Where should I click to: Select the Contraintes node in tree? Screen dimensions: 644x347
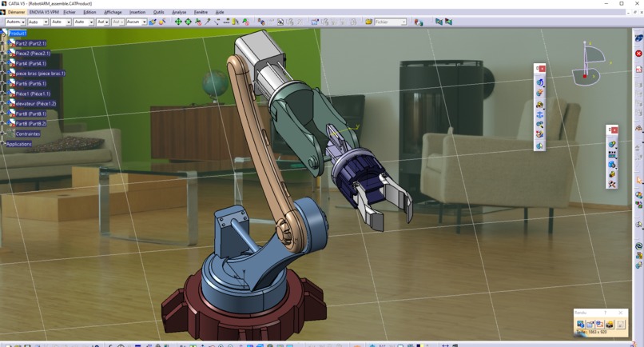click(x=28, y=134)
